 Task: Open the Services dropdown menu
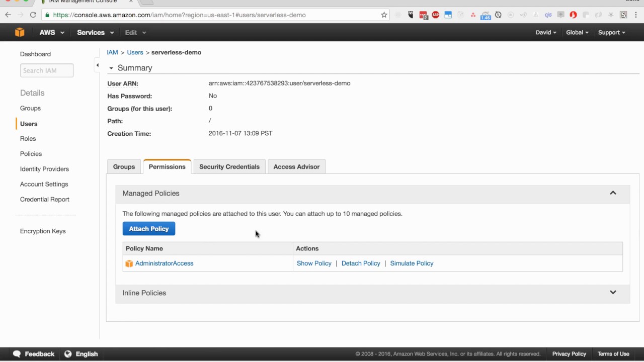pyautogui.click(x=96, y=32)
